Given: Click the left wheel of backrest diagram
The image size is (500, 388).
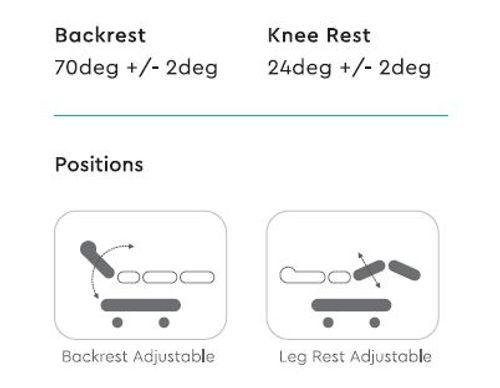Looking at the screenshot, I should [117, 322].
